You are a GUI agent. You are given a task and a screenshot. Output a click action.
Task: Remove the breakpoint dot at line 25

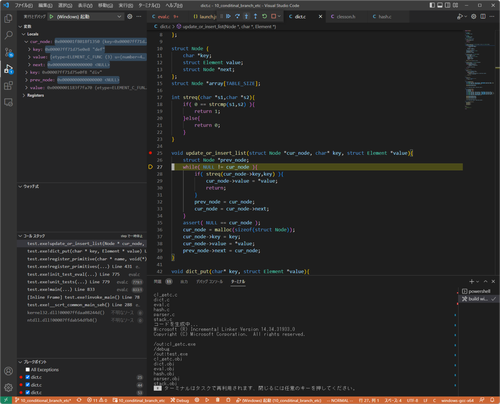click(x=150, y=153)
